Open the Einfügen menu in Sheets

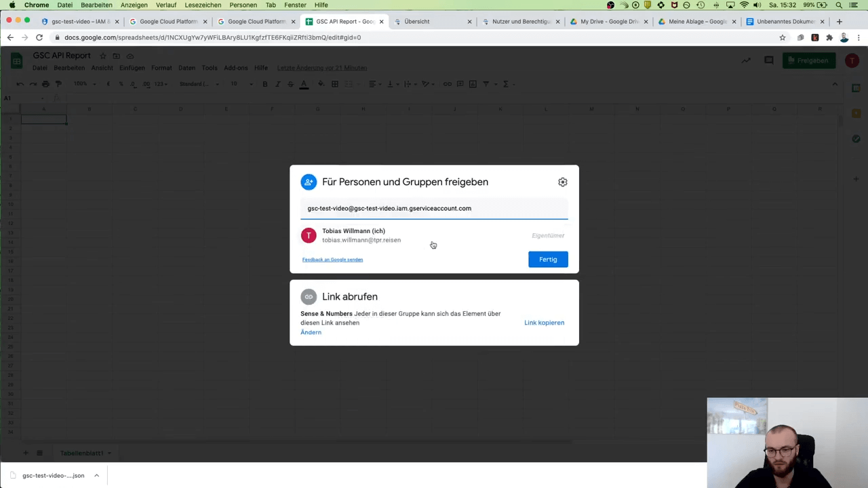coord(132,68)
